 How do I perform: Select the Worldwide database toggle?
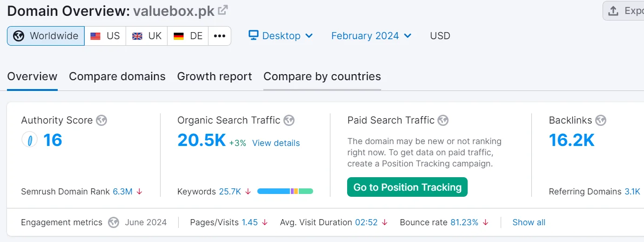point(46,36)
